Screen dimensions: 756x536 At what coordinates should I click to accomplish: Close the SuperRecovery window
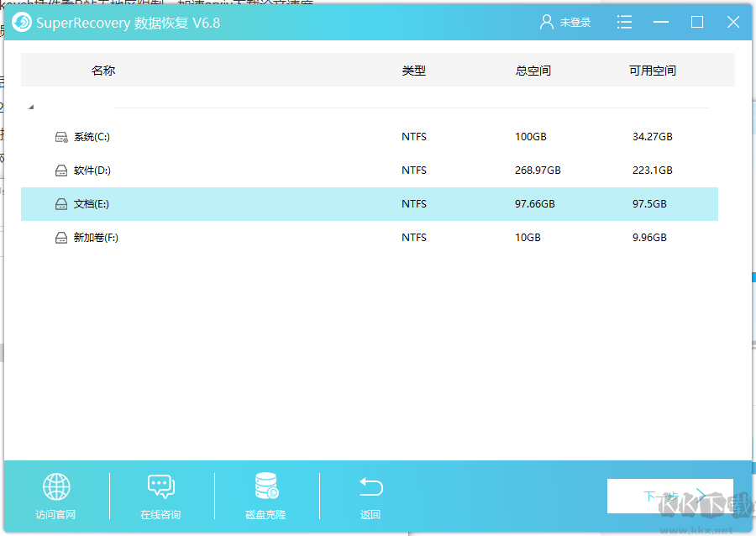[x=733, y=22]
